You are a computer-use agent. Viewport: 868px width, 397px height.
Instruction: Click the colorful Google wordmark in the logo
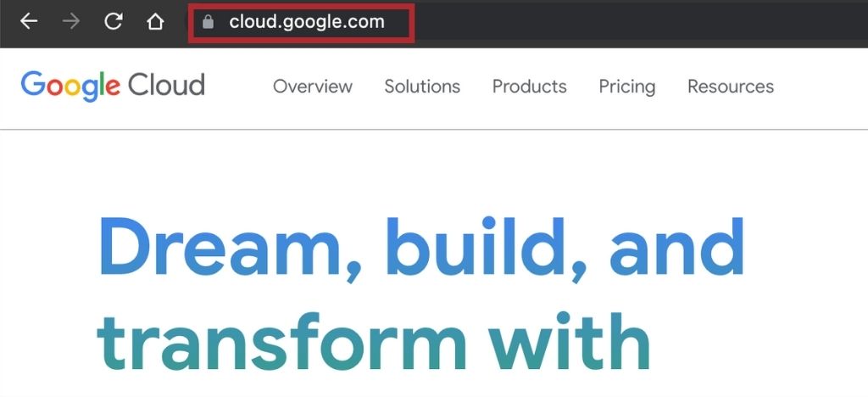70,86
